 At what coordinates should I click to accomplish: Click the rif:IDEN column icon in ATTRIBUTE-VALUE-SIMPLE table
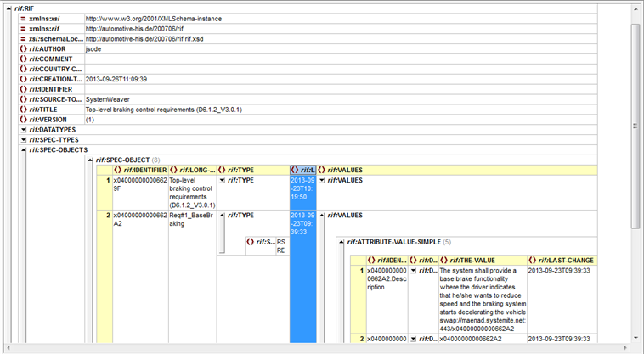point(371,260)
